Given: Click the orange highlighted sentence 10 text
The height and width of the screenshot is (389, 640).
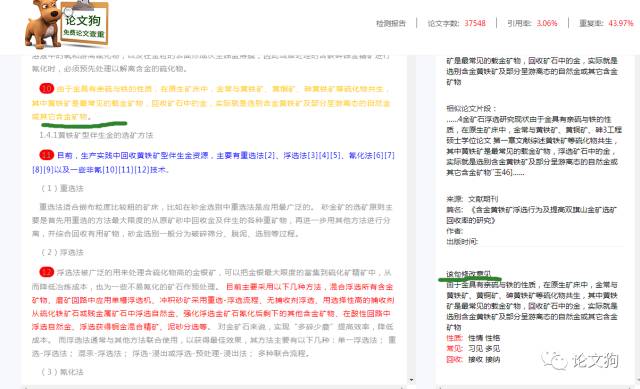Looking at the screenshot, I should pos(211,102).
